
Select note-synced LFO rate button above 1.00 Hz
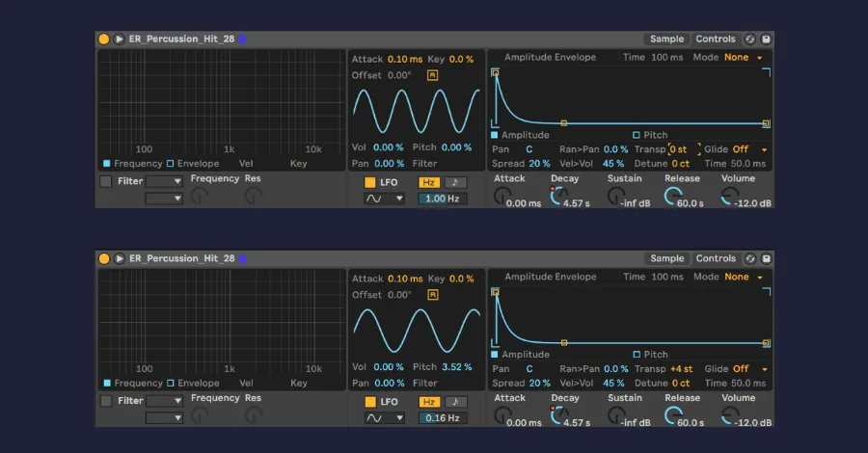click(x=455, y=182)
